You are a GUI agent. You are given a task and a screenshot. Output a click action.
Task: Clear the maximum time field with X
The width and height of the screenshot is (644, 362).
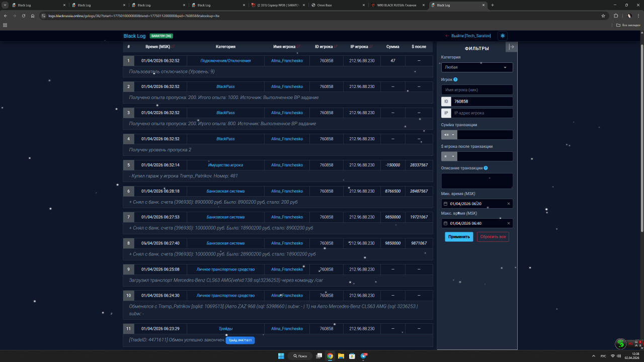[x=508, y=223]
